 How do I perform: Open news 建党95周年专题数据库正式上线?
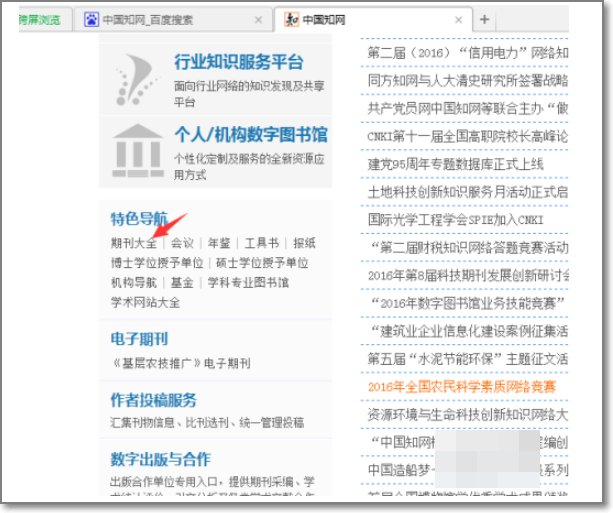(x=455, y=164)
